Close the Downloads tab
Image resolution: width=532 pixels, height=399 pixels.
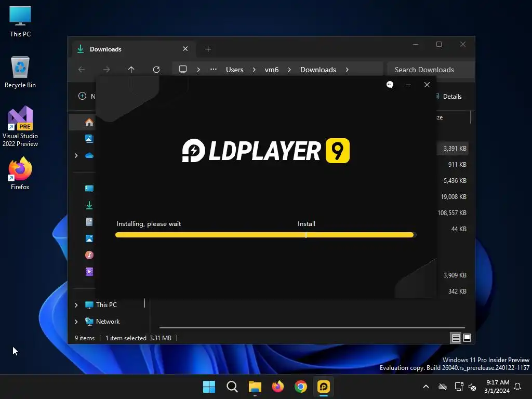(x=185, y=49)
